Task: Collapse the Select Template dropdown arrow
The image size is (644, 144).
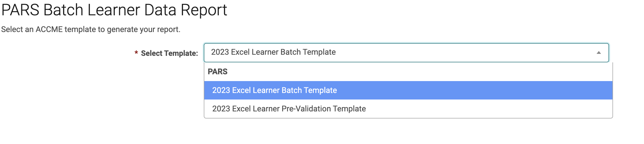Action: coord(599,53)
